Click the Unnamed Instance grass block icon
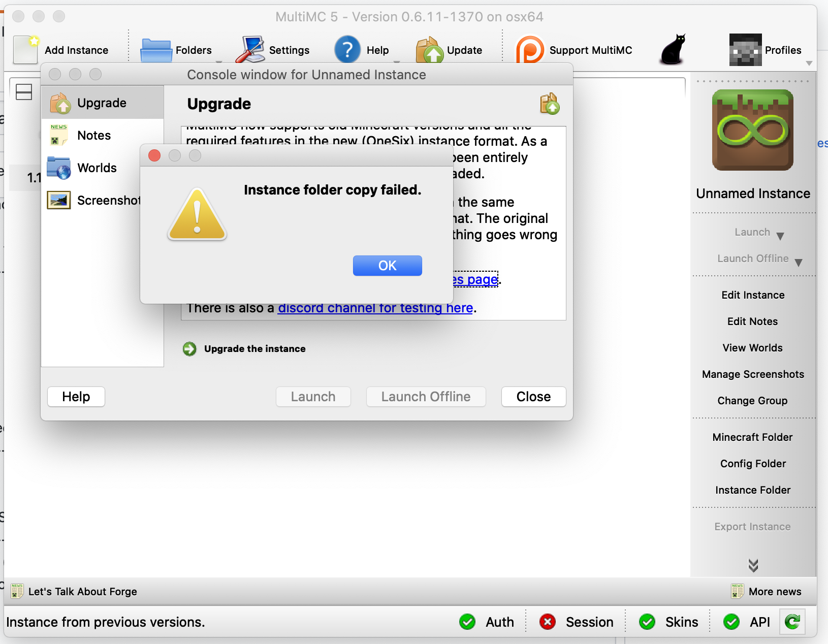Image resolution: width=828 pixels, height=644 pixels. point(753,130)
